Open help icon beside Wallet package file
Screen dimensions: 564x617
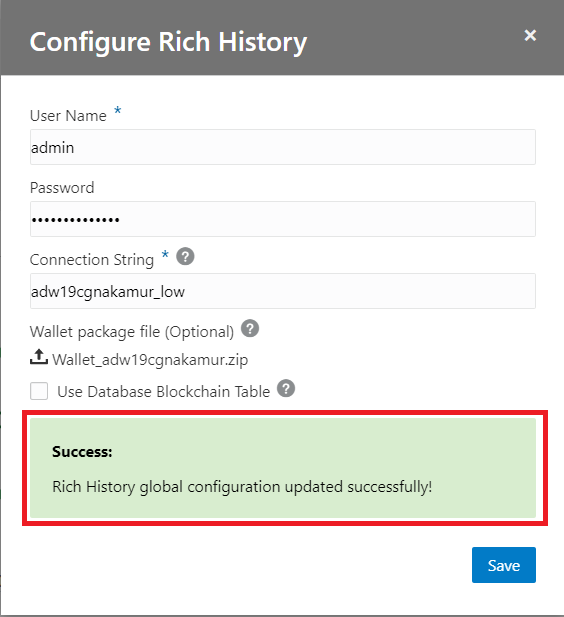point(250,328)
